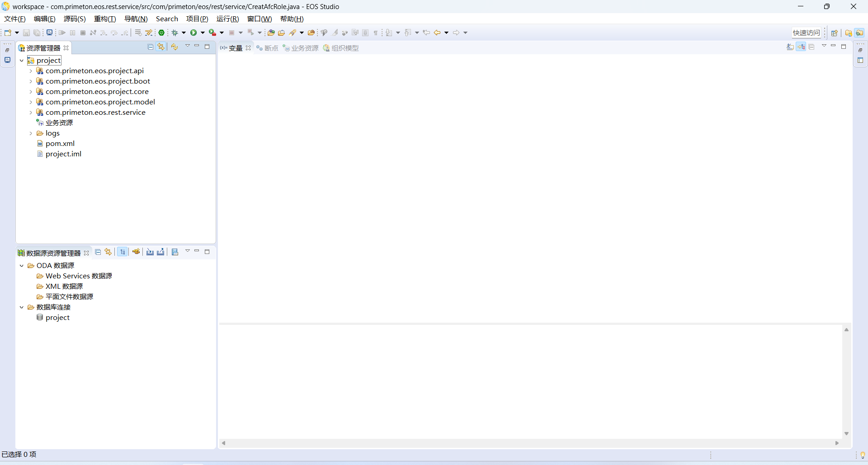
Task: Click the Open Perspective icon
Action: 835,33
